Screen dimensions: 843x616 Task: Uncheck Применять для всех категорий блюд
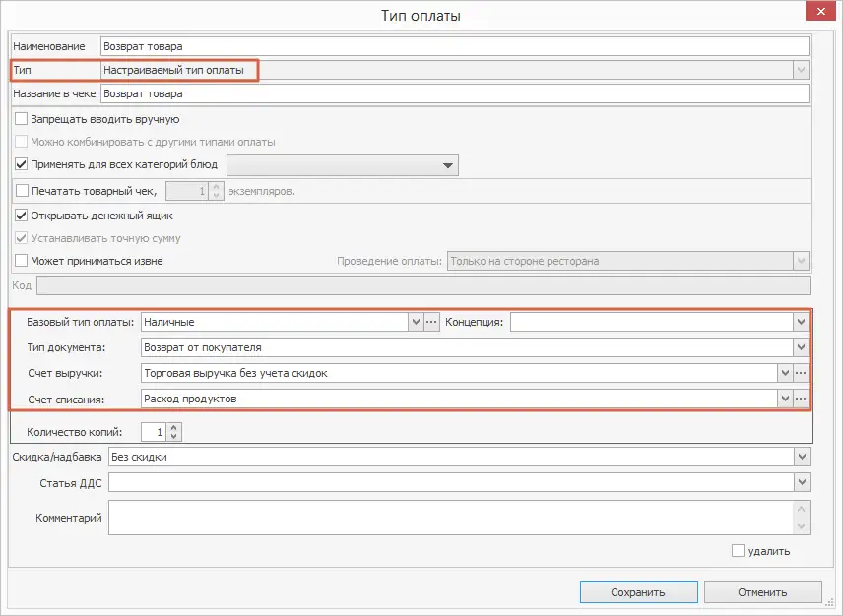click(21, 164)
